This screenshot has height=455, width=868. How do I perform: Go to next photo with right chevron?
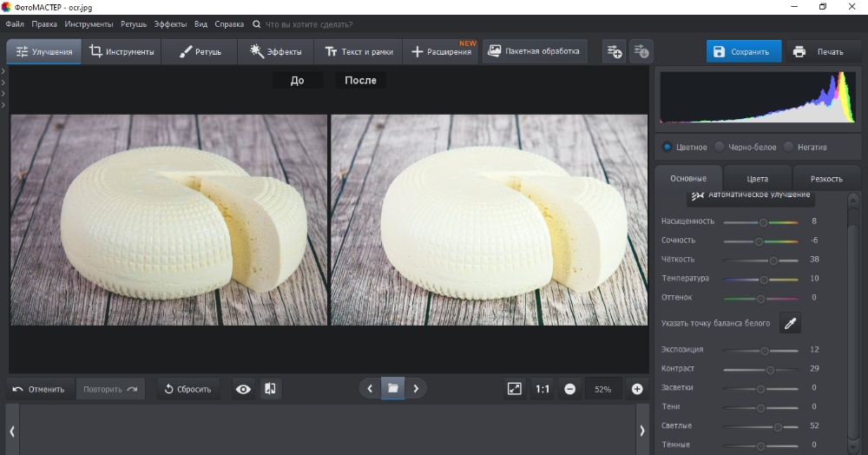[x=416, y=388]
